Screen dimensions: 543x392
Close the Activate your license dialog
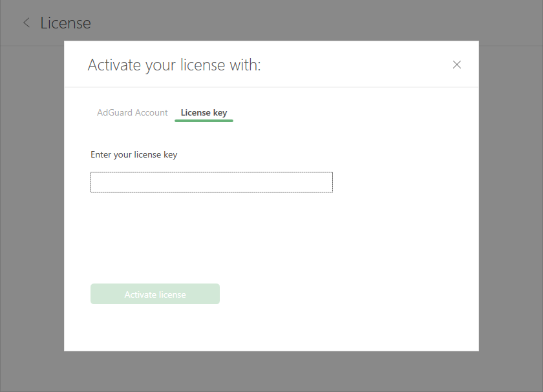tap(457, 65)
